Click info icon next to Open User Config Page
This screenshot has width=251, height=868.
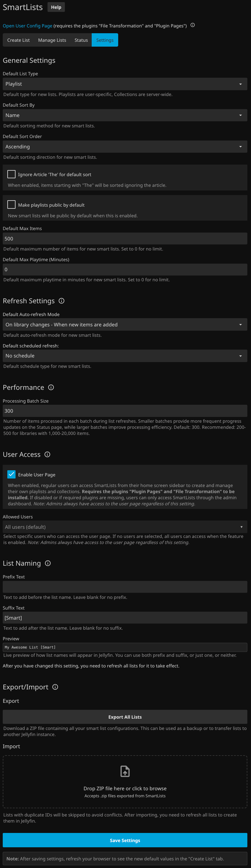(193, 25)
